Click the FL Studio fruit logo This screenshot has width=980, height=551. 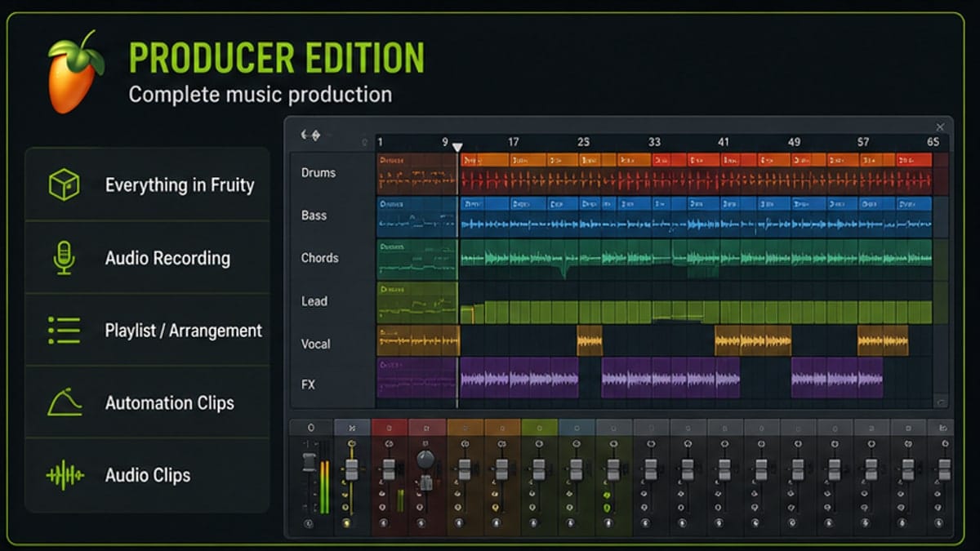click(x=75, y=73)
